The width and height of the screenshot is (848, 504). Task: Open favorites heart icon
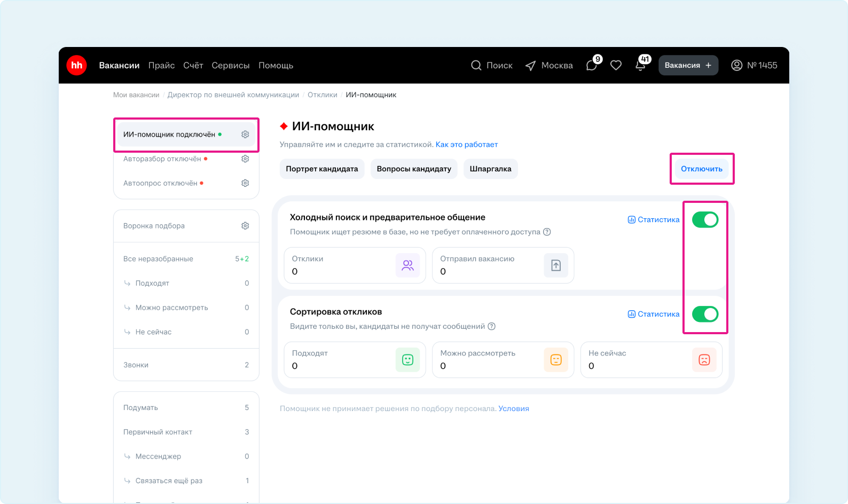[616, 65]
